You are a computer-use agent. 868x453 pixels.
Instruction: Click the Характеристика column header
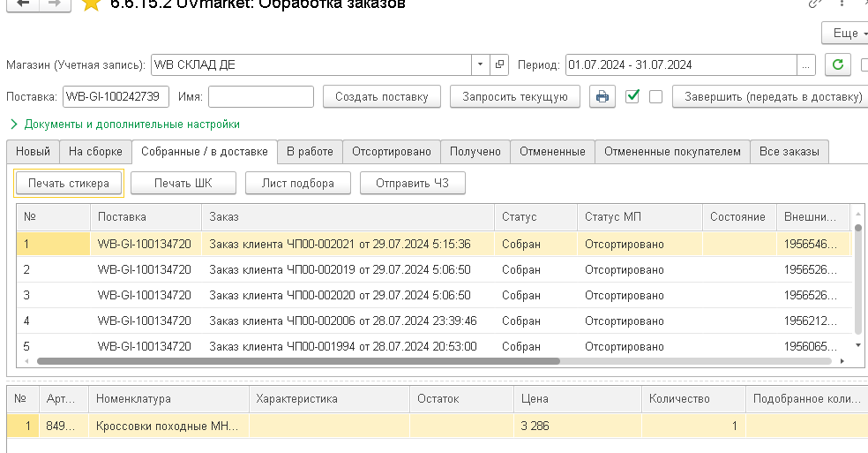tap(329, 398)
